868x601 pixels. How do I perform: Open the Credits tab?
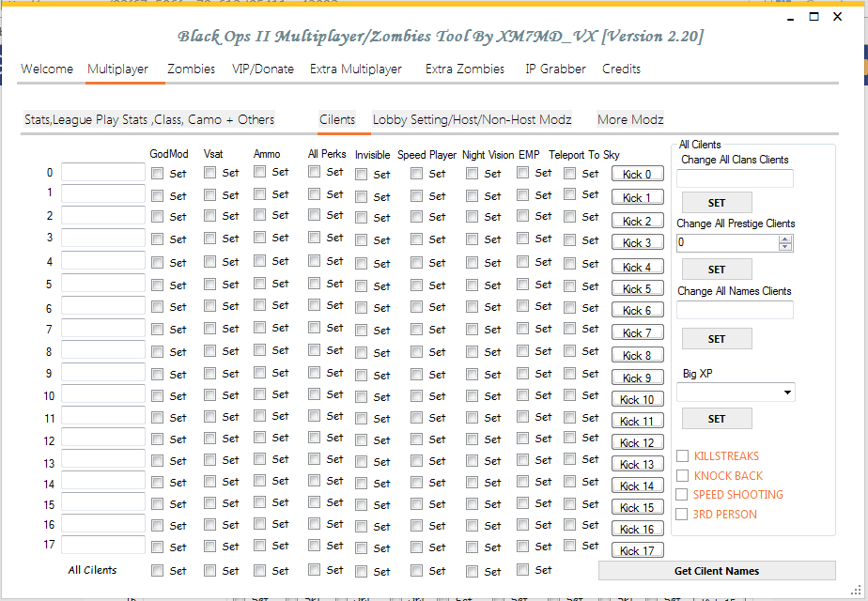[622, 69]
